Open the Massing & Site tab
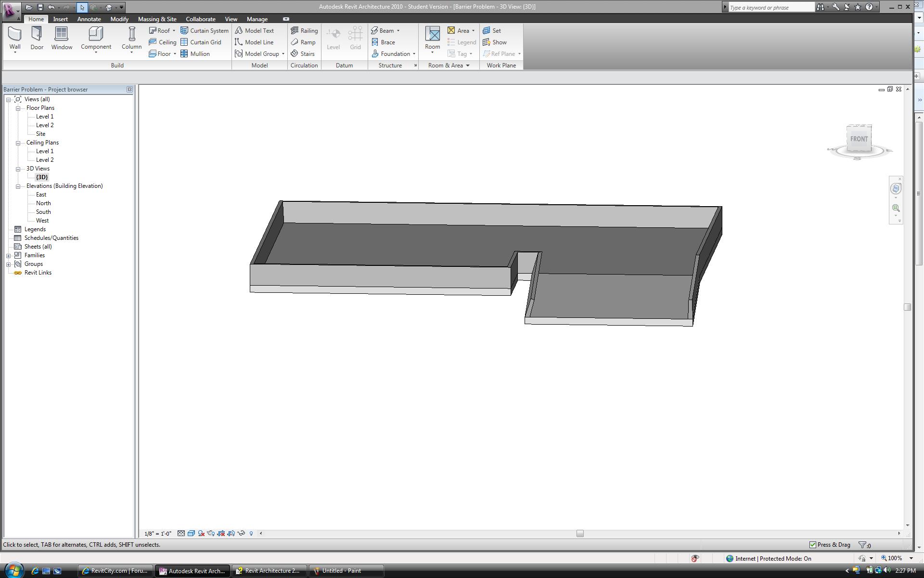Screen dimensions: 924x578 157,19
